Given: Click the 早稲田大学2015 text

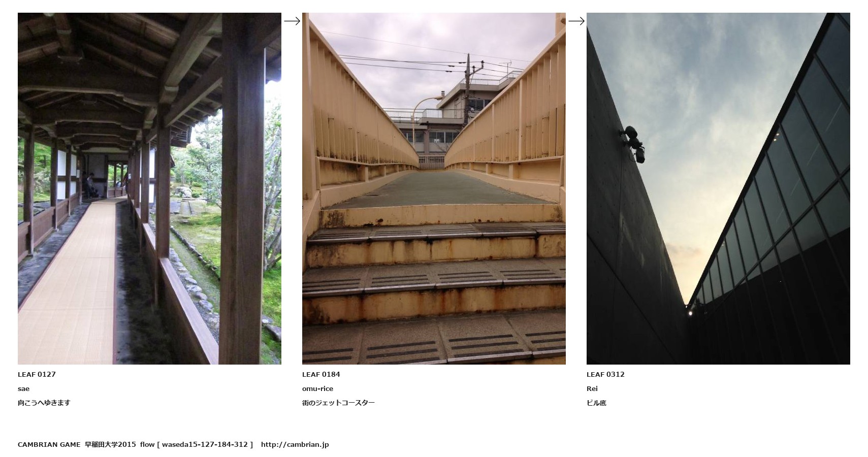Looking at the screenshot, I should 110,444.
